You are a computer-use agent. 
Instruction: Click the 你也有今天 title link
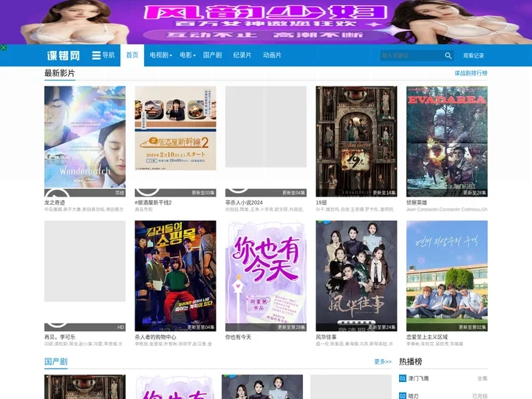[x=238, y=337]
